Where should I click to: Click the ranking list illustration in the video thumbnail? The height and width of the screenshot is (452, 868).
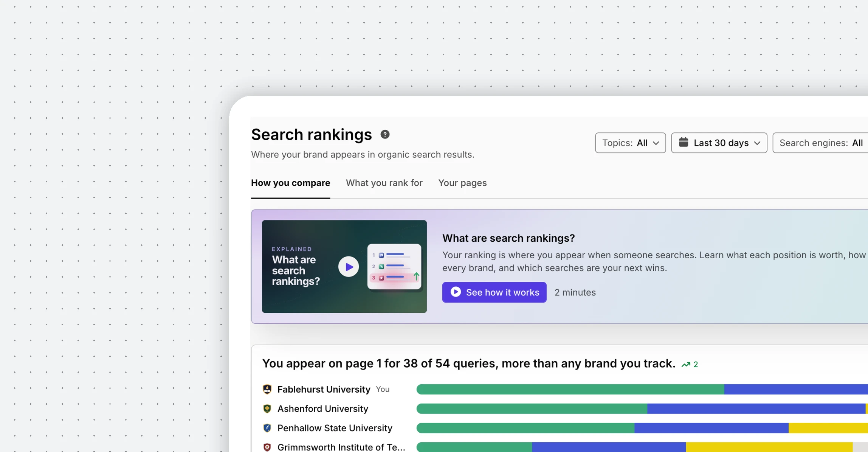(x=394, y=267)
